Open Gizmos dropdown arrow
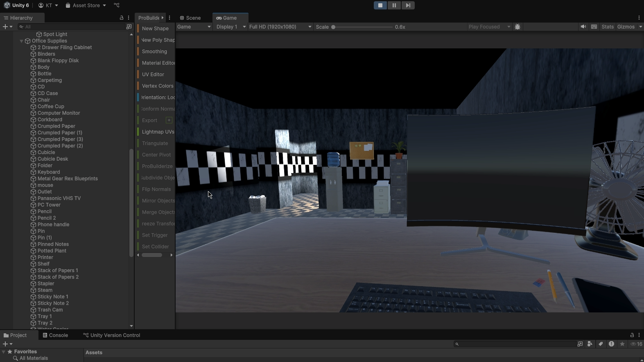 tap(640, 27)
